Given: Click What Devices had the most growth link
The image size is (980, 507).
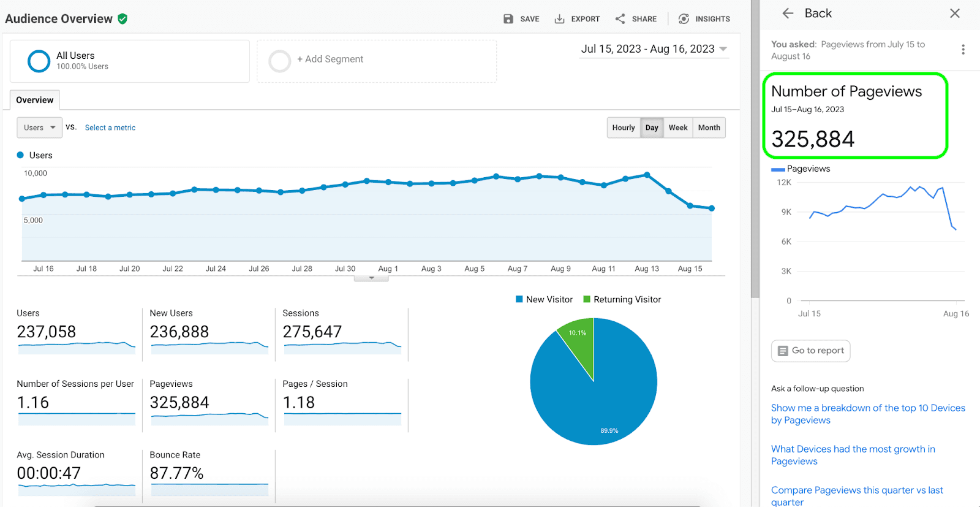Looking at the screenshot, I should click(853, 455).
